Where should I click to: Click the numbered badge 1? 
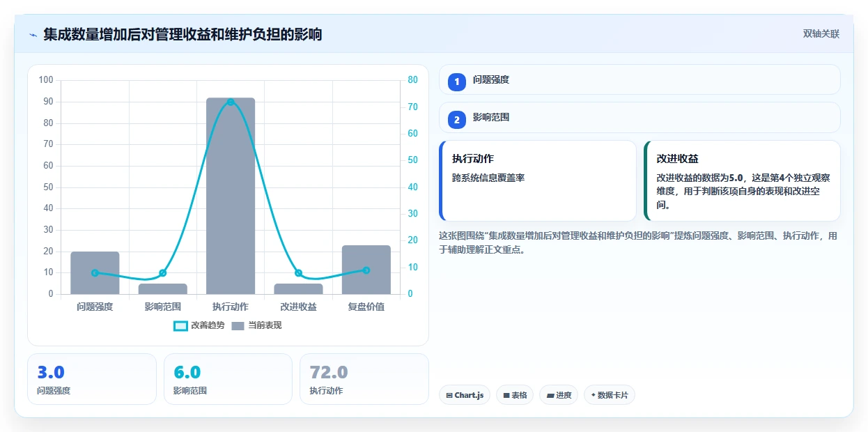point(457,82)
